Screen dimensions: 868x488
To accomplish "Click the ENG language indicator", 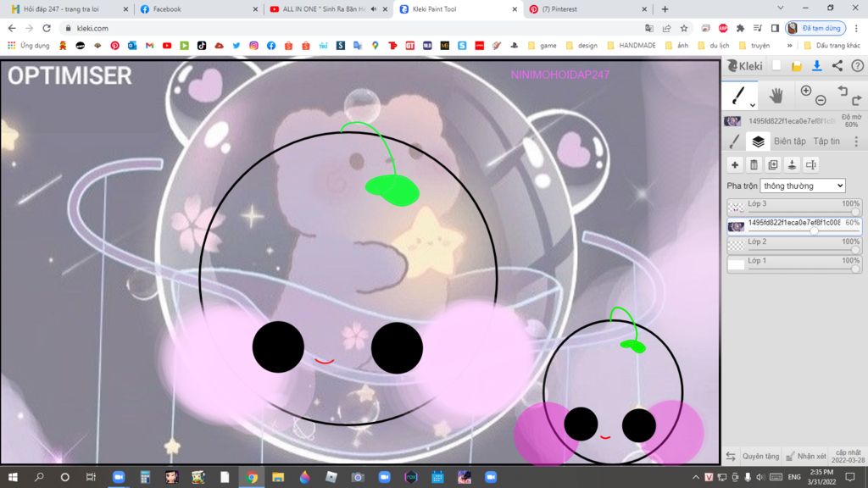I will 794,477.
